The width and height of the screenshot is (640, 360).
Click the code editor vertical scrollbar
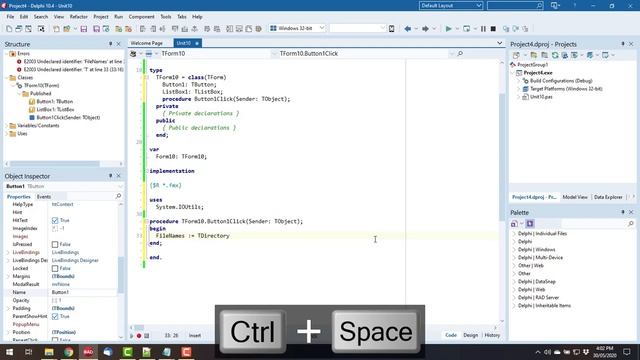click(502, 156)
